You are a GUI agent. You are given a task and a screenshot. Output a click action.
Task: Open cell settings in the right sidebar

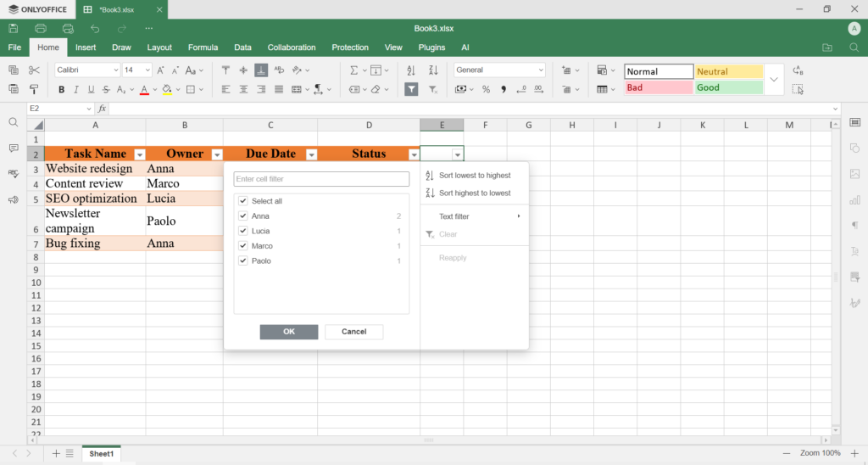pos(855,122)
